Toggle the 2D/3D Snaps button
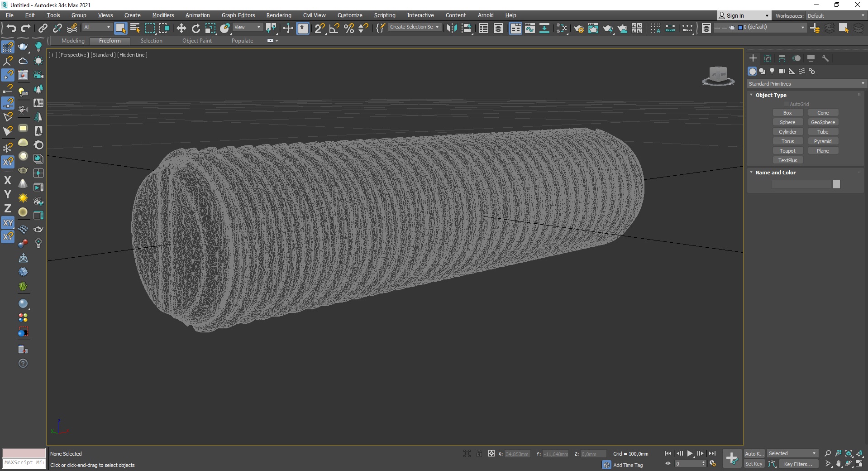The image size is (868, 471). click(x=319, y=28)
